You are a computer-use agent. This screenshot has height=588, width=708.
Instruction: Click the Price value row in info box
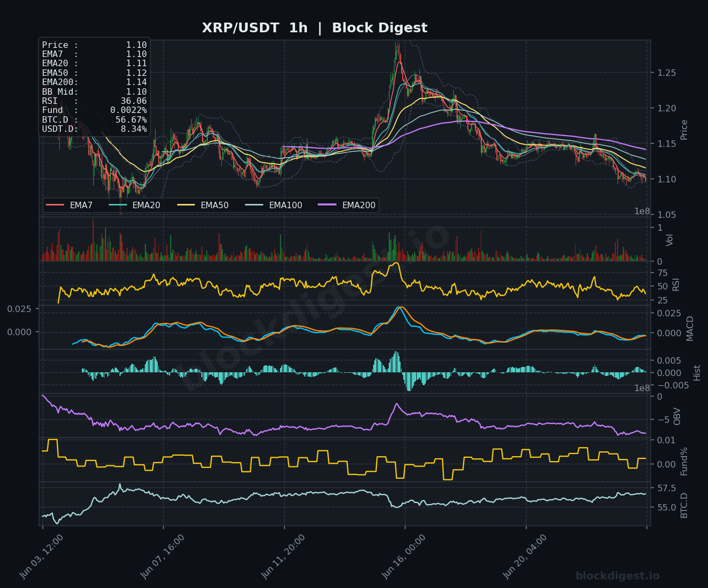pyautogui.click(x=94, y=45)
